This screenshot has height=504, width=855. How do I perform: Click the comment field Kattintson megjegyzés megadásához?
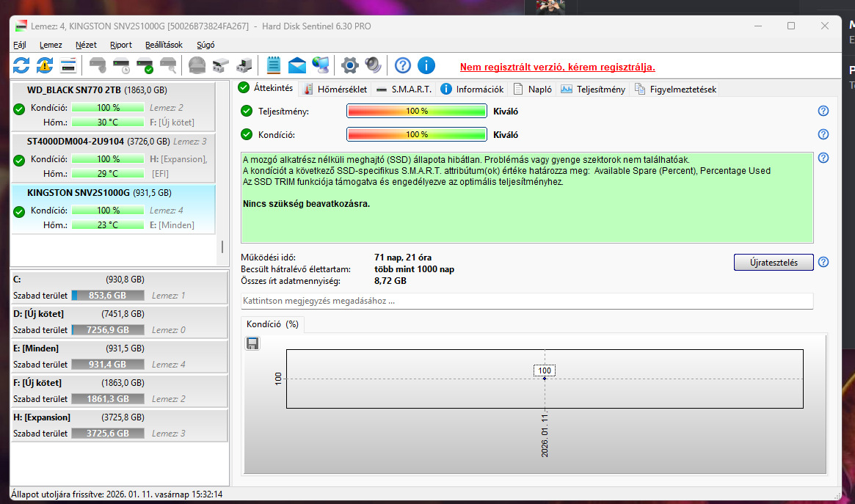[x=527, y=301]
